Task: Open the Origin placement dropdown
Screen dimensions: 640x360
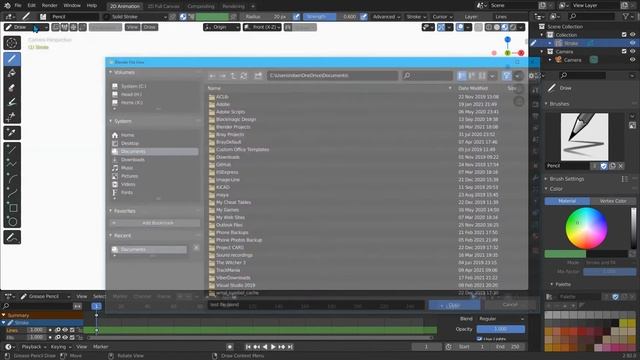Action: [x=222, y=27]
